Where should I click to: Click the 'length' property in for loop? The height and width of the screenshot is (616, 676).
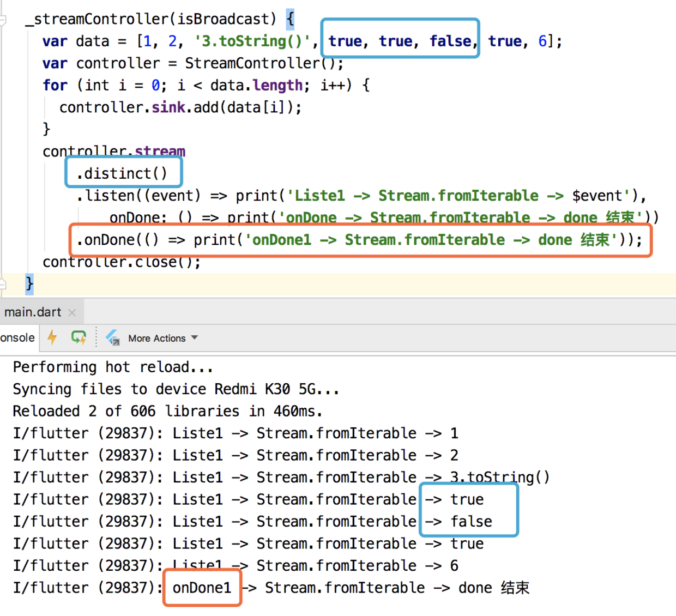tap(278, 85)
